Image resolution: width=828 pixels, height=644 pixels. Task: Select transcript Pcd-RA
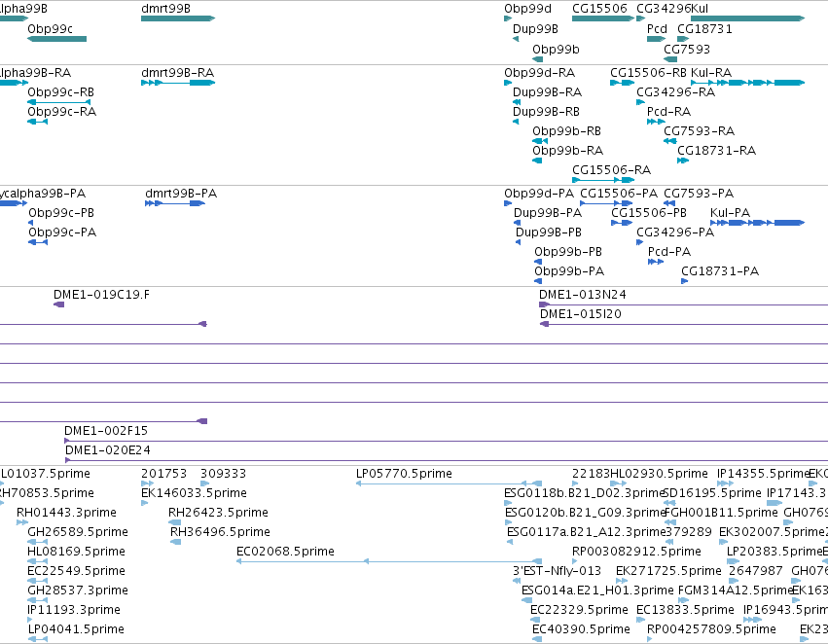pos(668,112)
